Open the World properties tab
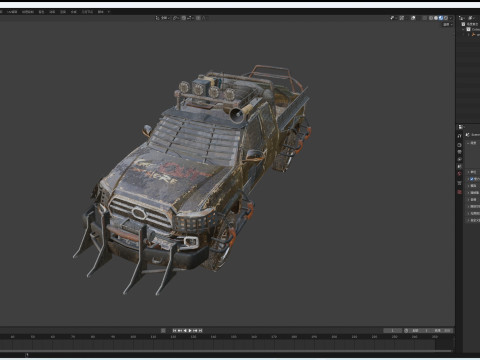Image resolution: width=480 pixels, height=360 pixels. [459, 173]
